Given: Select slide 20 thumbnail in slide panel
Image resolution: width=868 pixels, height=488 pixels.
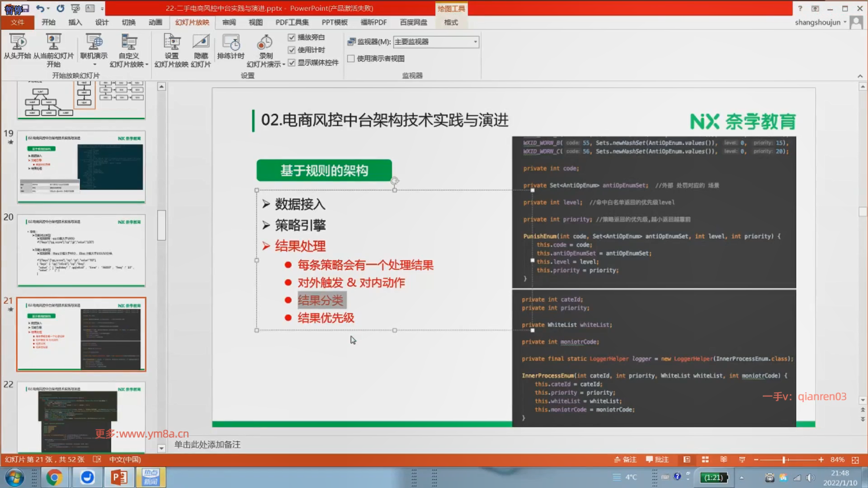Looking at the screenshot, I should [x=81, y=250].
